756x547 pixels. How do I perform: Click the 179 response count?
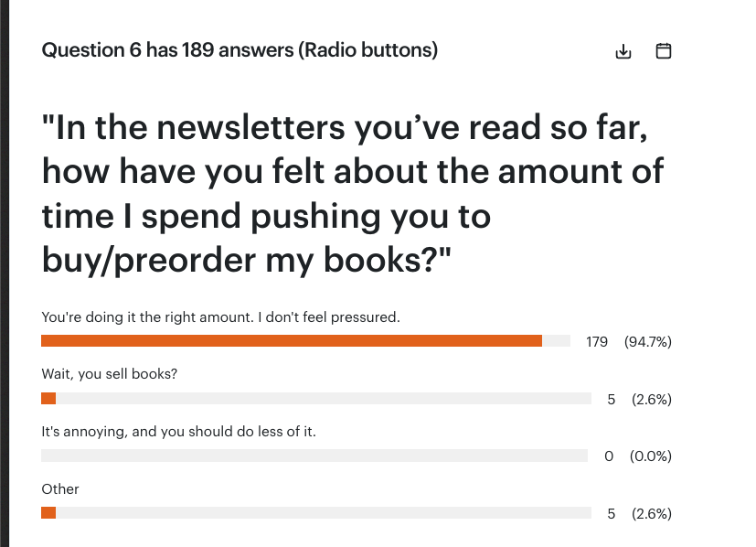tap(597, 342)
